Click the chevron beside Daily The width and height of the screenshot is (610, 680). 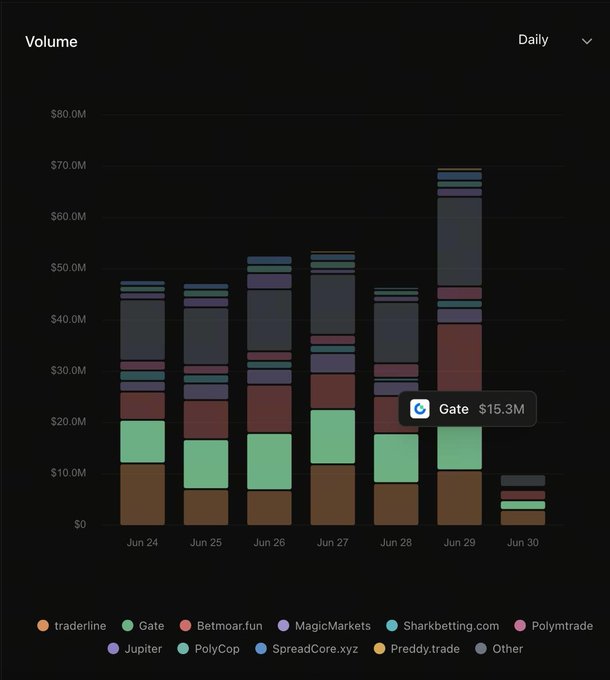click(x=587, y=41)
